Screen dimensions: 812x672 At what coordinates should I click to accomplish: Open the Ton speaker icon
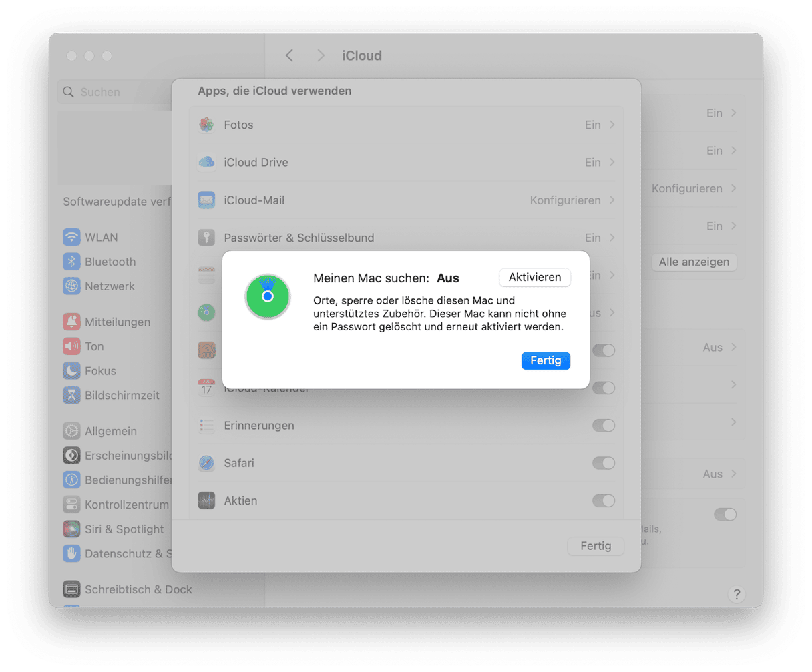[71, 346]
